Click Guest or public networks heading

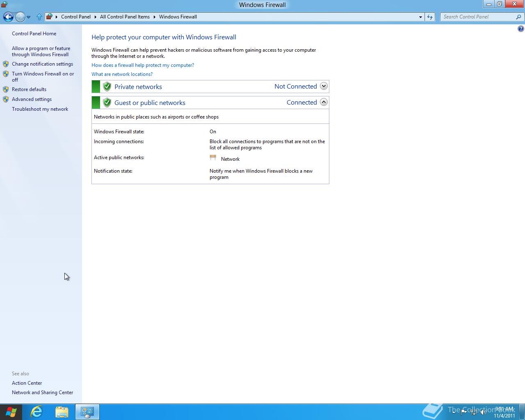coord(150,103)
